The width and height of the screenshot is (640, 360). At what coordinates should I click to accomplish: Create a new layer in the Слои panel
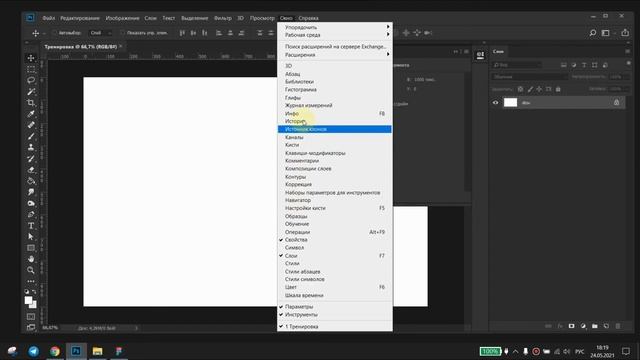pyautogui.click(x=606, y=326)
